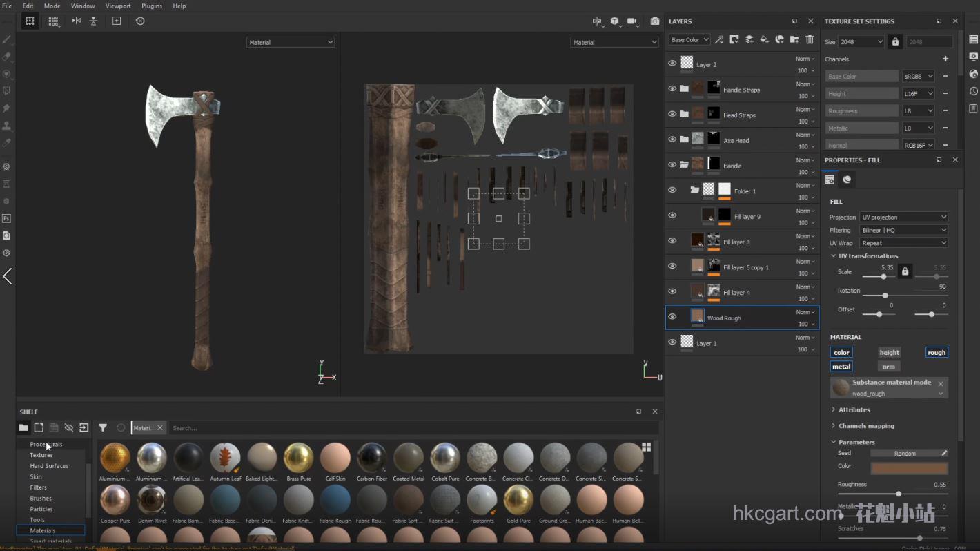This screenshot has width=980, height=551.
Task: Delete layer with the trash icon
Action: pyautogui.click(x=810, y=39)
